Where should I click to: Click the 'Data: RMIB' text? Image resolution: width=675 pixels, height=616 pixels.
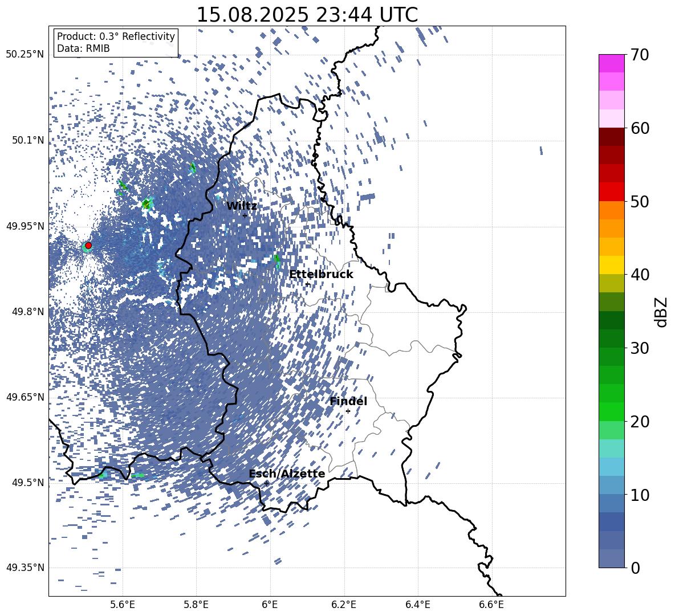[83, 48]
